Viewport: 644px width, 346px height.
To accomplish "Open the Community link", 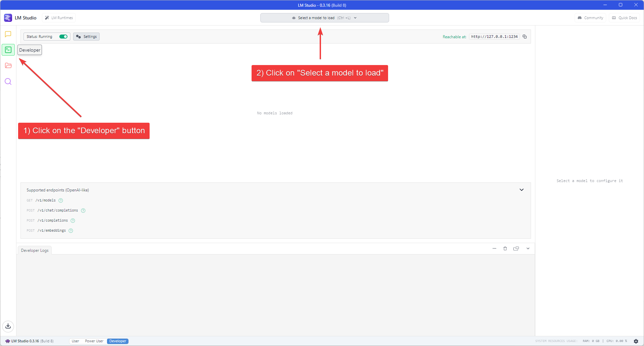I will point(590,18).
